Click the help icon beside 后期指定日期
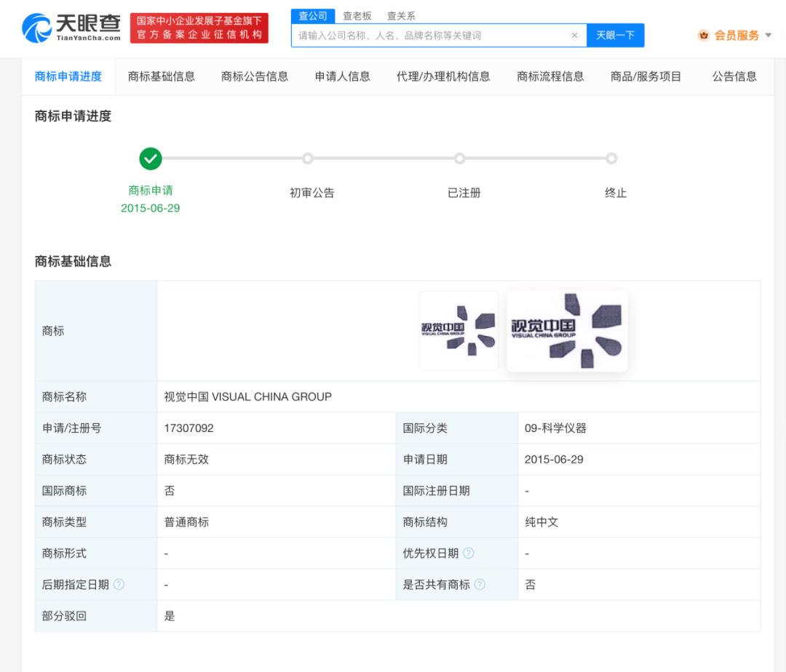This screenshot has width=786, height=672. pos(119,585)
